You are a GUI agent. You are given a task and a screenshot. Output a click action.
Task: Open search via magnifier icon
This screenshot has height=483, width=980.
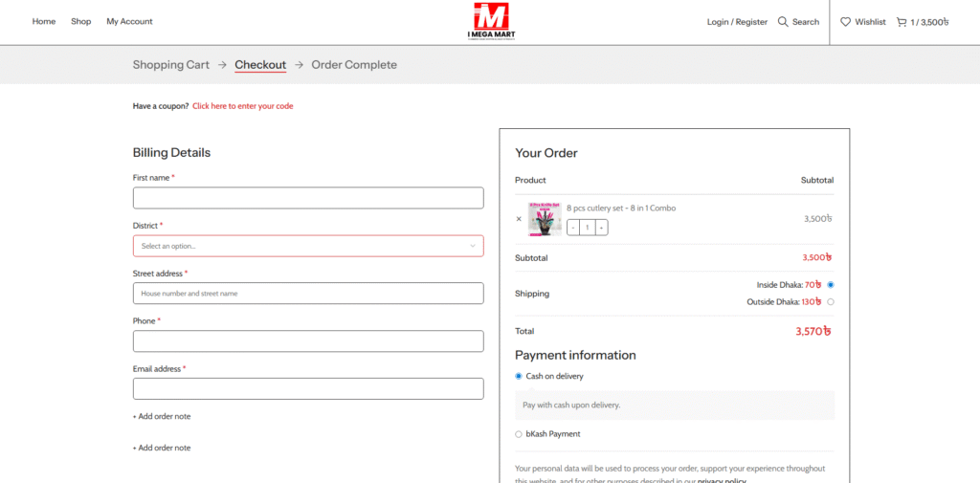(x=783, y=22)
